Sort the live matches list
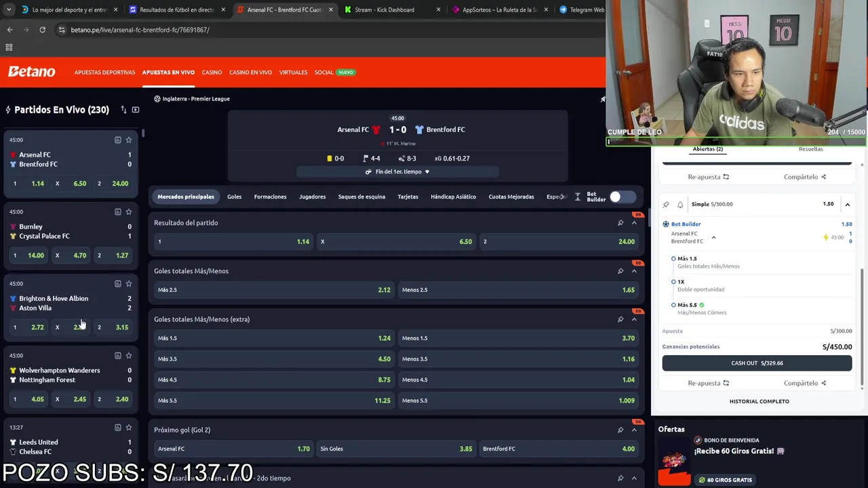 [123, 110]
